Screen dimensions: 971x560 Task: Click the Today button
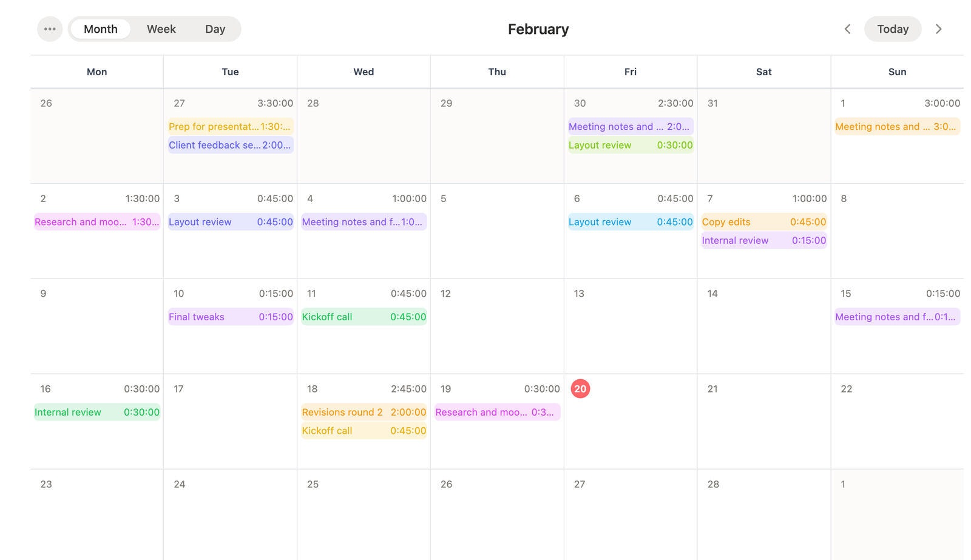[892, 29]
